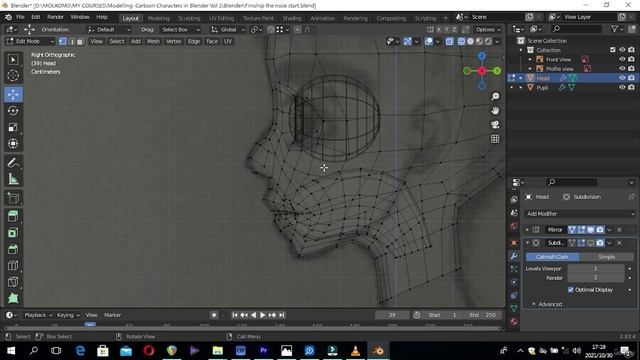Expand the Mirror modifier panel

coord(527,230)
